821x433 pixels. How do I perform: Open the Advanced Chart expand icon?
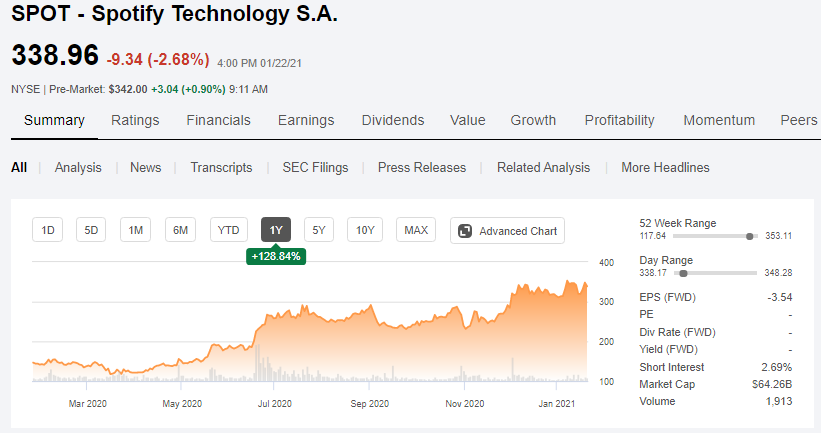(465, 231)
